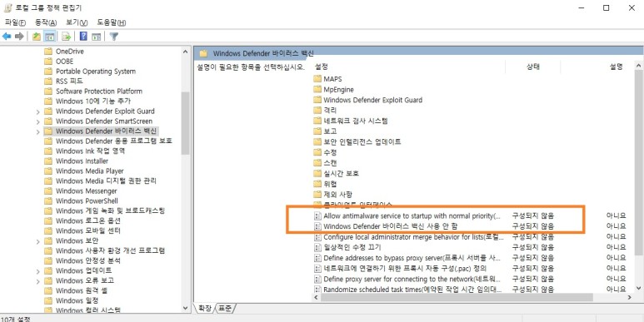Click the tree pane vertical scrollbar thumb

pos(185,123)
